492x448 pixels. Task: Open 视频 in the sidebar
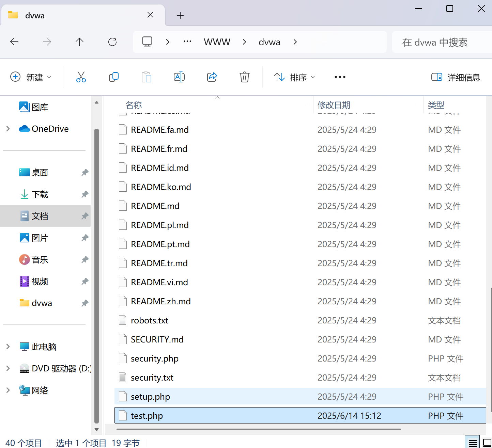(33, 282)
